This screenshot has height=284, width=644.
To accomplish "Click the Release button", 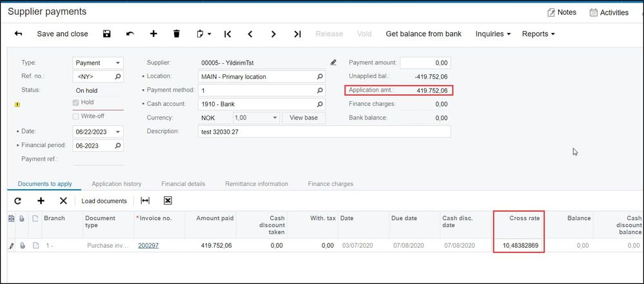I will point(329,34).
